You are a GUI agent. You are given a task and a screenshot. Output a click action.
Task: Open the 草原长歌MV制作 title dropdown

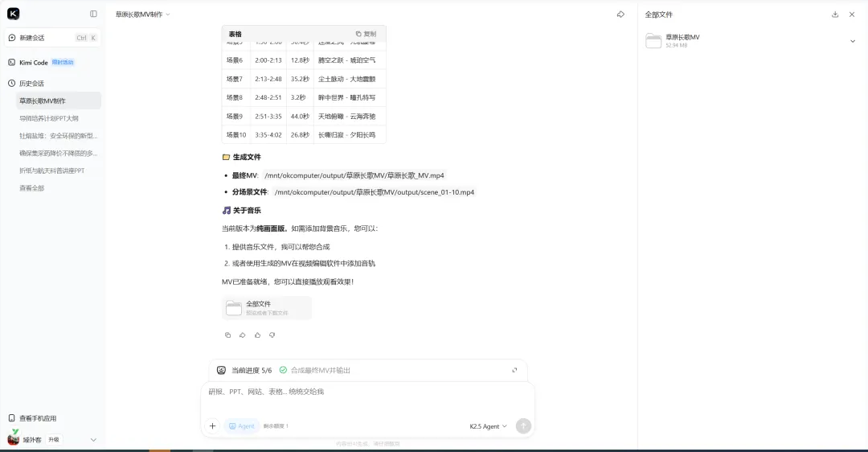tap(142, 14)
